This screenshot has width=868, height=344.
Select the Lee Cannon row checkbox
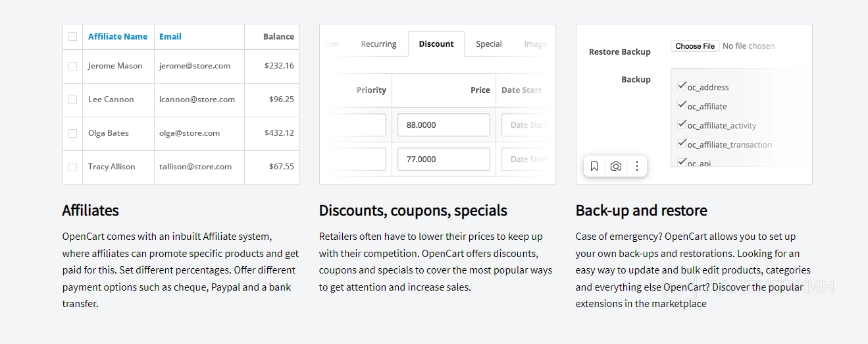click(73, 100)
